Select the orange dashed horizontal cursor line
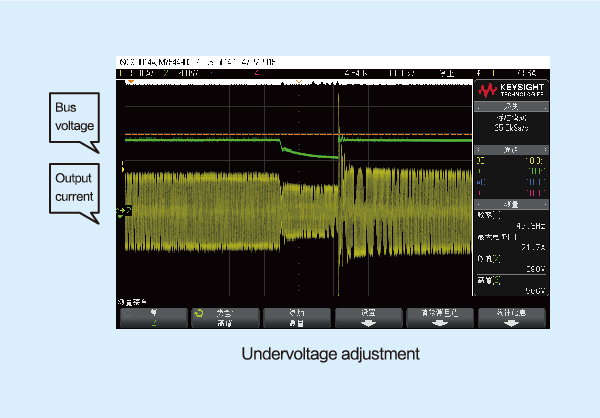The image size is (600, 418). [298, 134]
